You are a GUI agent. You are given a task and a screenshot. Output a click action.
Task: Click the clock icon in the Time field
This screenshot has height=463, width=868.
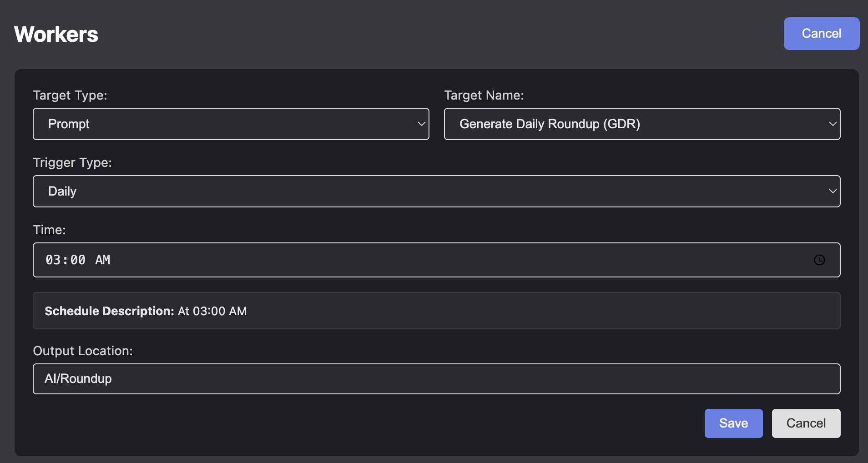(819, 260)
